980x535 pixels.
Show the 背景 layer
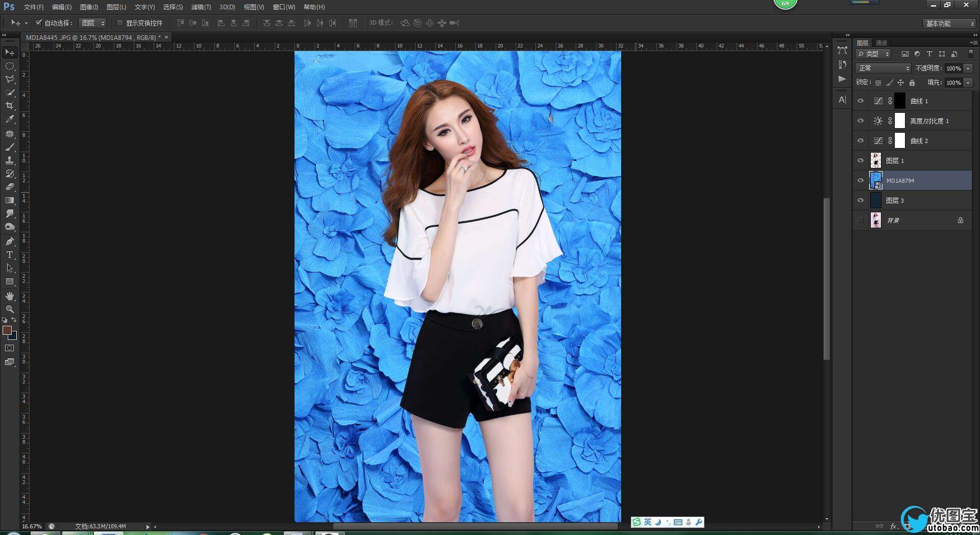(861, 221)
